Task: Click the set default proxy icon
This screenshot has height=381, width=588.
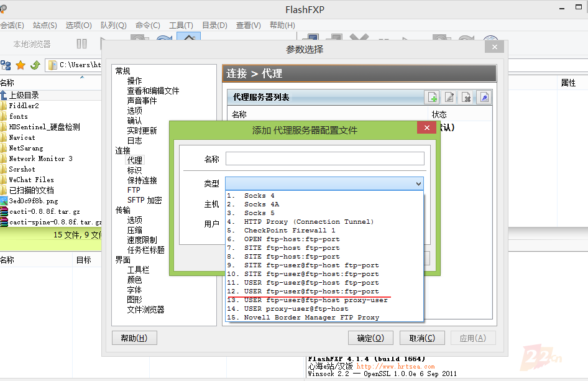Action: [484, 98]
